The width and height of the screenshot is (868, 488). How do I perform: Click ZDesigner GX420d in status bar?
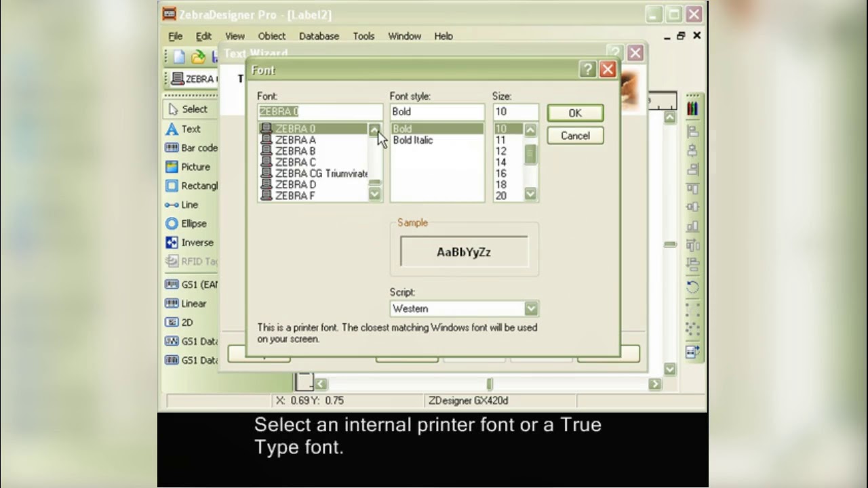(x=468, y=401)
